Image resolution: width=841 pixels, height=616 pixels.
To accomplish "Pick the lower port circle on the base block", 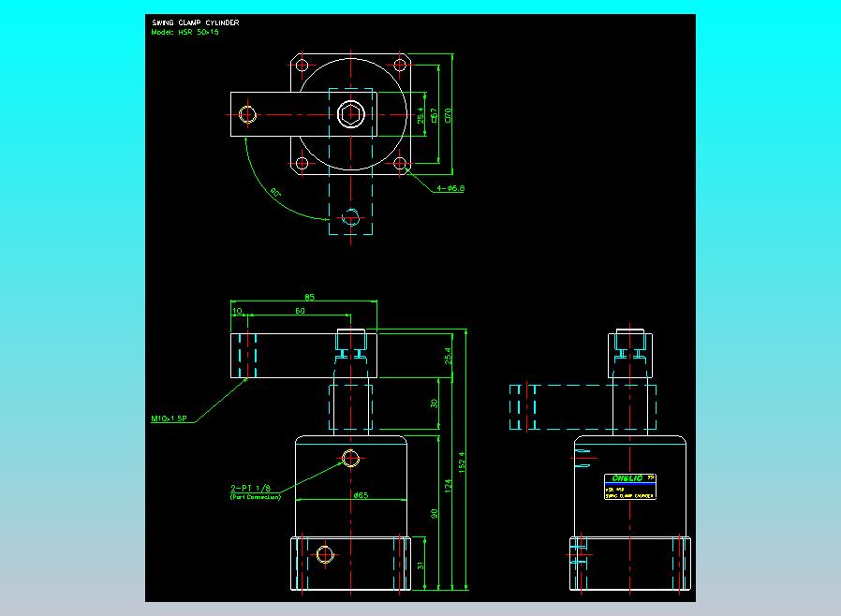I will point(324,554).
